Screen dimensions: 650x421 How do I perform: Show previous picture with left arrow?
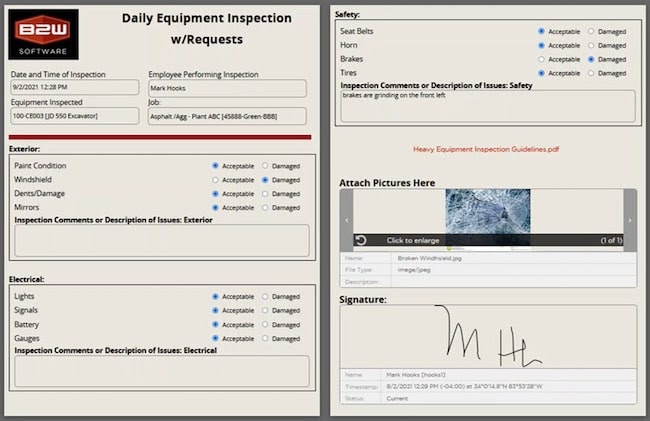point(346,220)
